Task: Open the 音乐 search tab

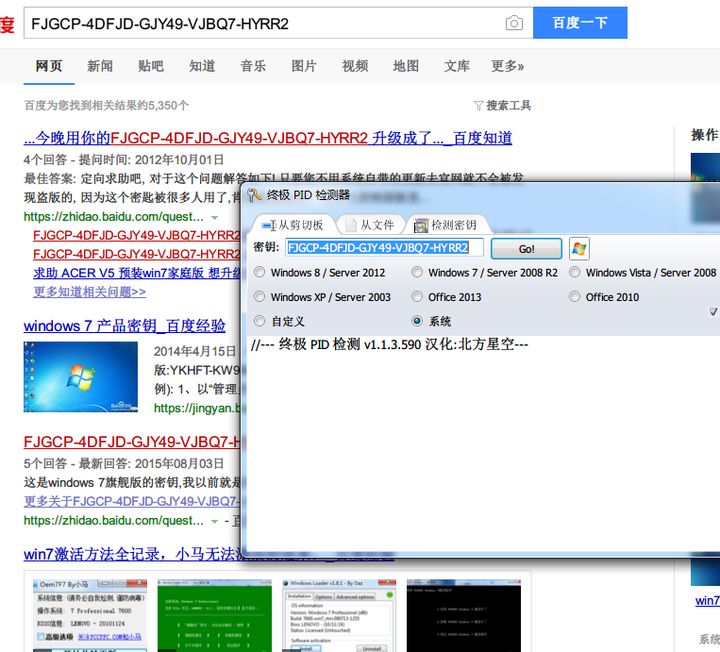Action: [x=253, y=66]
